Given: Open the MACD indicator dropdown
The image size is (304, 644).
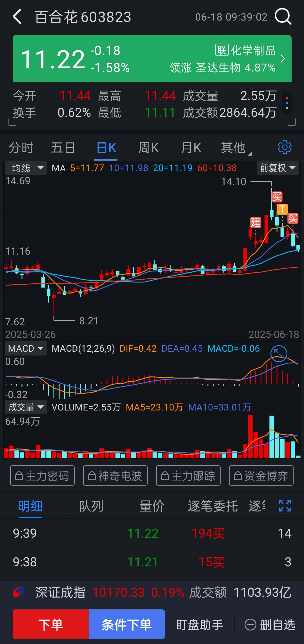Looking at the screenshot, I should click(x=26, y=348).
